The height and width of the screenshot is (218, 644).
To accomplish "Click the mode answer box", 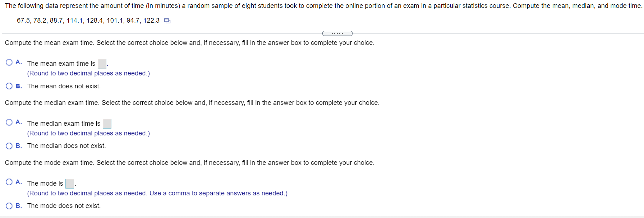I will point(70,184).
